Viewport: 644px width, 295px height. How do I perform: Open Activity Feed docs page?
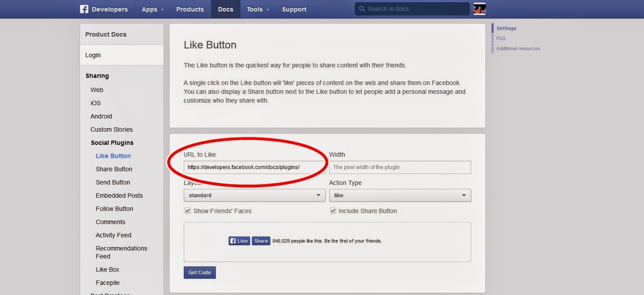point(113,235)
